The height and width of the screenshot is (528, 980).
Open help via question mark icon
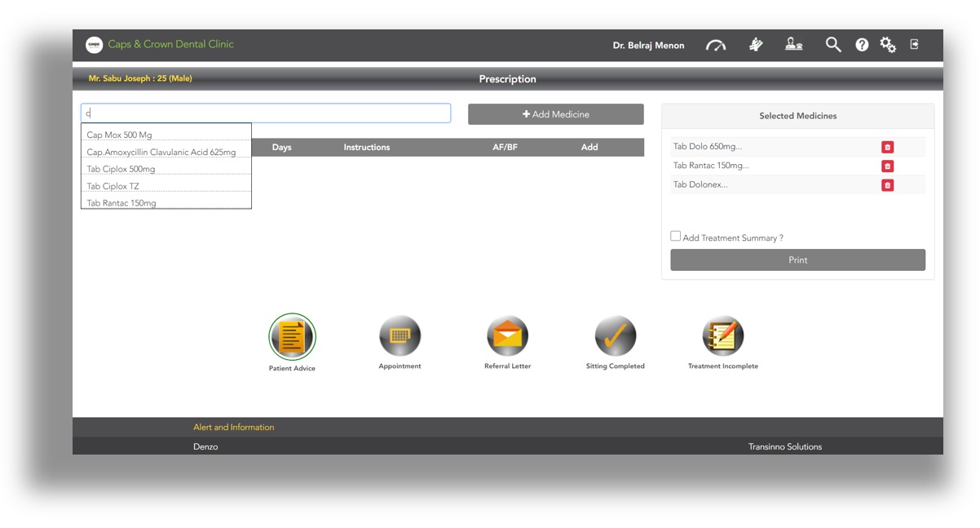pyautogui.click(x=862, y=45)
